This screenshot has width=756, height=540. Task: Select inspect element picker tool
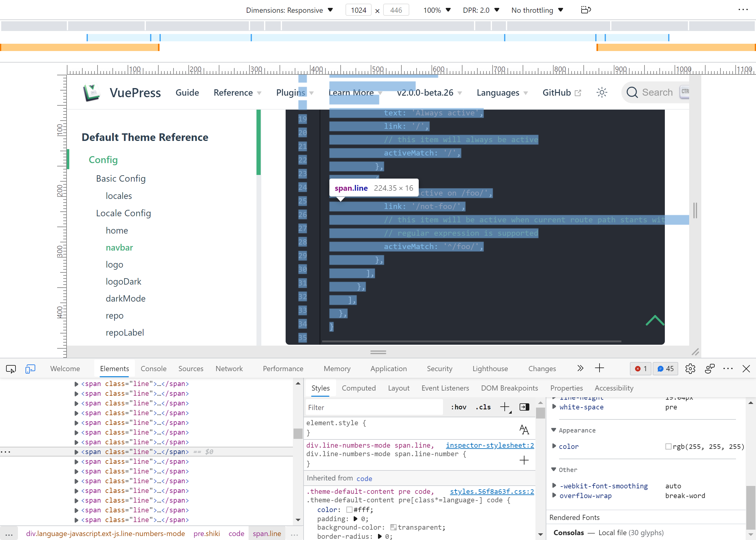pyautogui.click(x=11, y=369)
